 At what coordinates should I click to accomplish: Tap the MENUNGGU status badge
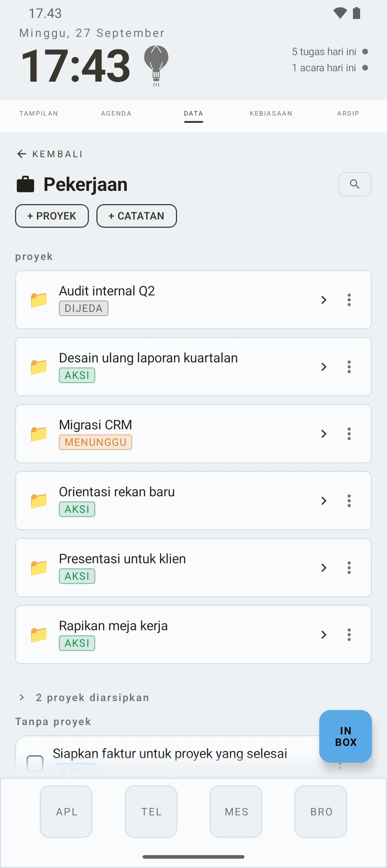click(96, 442)
